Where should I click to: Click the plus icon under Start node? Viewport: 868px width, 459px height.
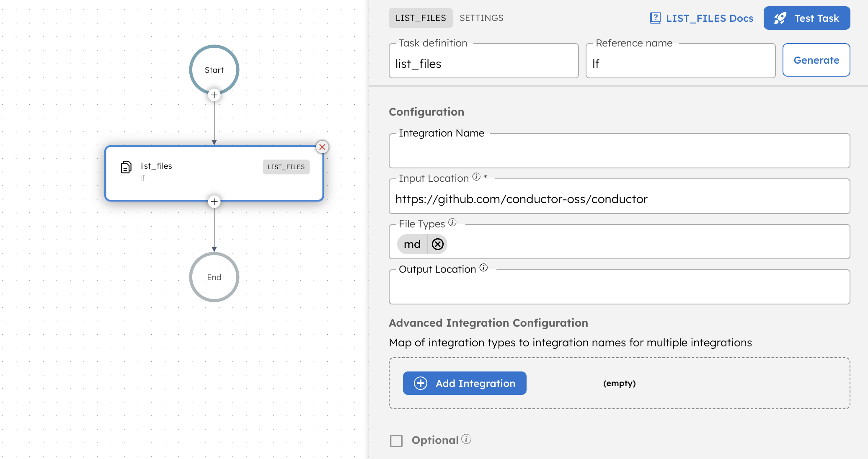pos(214,95)
